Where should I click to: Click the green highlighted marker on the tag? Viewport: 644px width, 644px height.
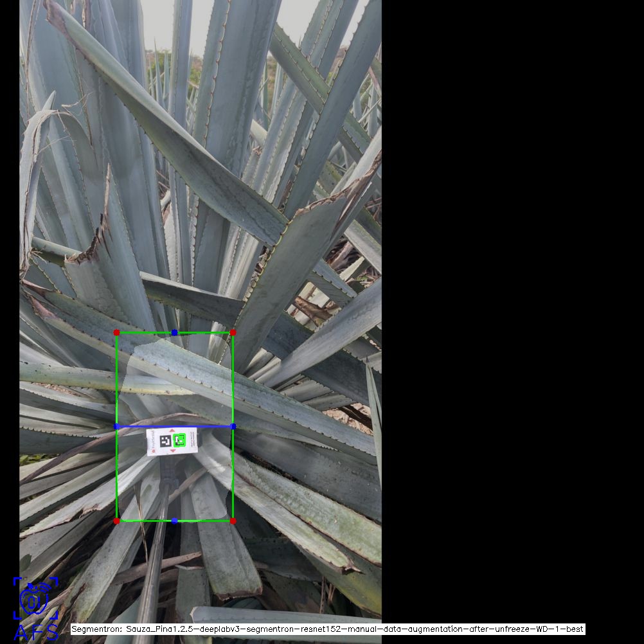[179, 441]
